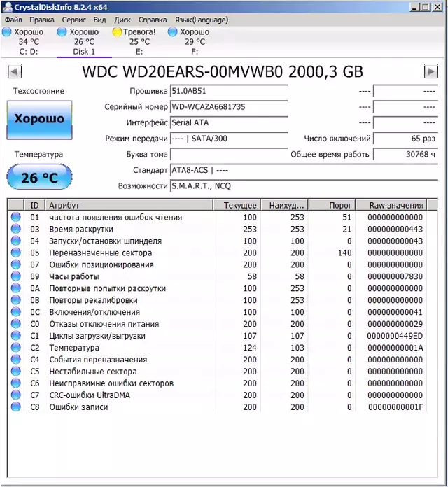The width and height of the screenshot is (448, 487).
Task: Click current value 124 of Температура row
Action: (x=250, y=348)
